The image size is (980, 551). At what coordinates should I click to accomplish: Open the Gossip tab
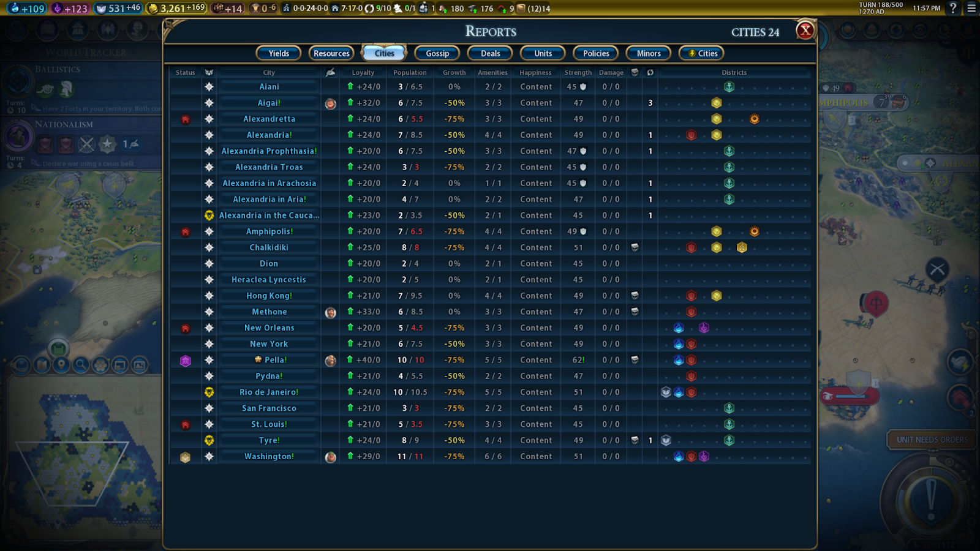click(437, 53)
